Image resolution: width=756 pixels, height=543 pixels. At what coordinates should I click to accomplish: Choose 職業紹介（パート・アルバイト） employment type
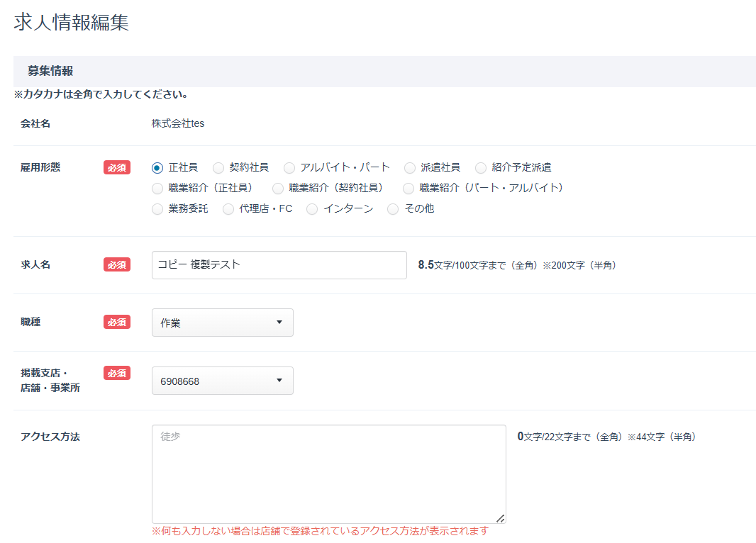tap(408, 188)
